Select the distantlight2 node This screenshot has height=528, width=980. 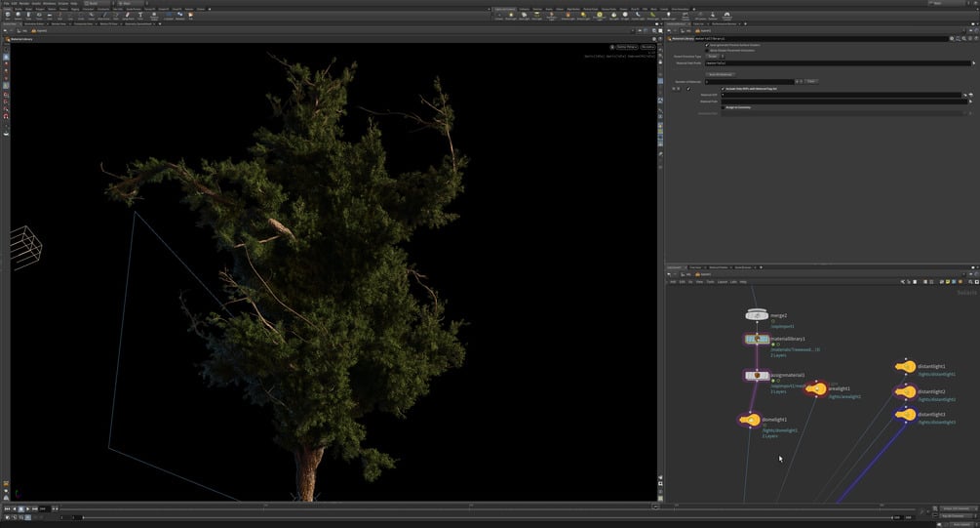(906, 391)
